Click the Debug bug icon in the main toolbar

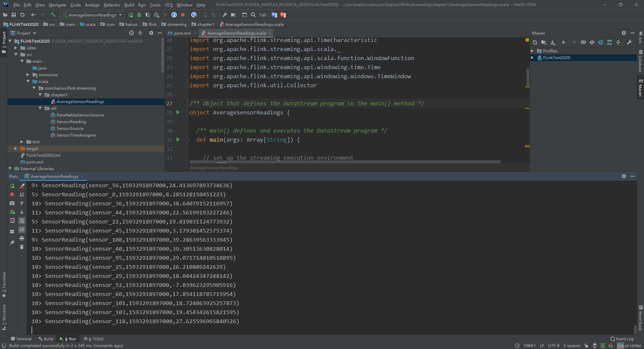(139, 15)
